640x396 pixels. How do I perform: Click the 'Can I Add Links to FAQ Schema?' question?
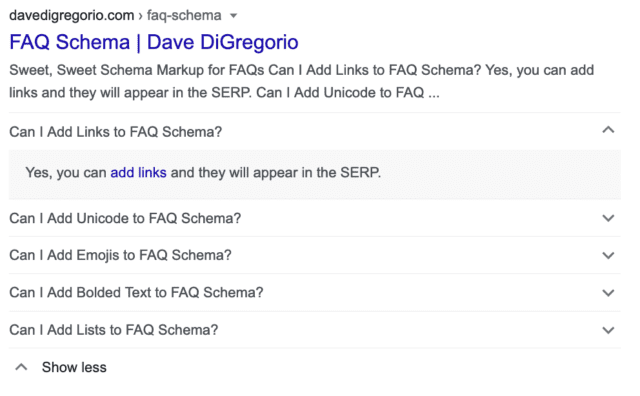click(116, 132)
